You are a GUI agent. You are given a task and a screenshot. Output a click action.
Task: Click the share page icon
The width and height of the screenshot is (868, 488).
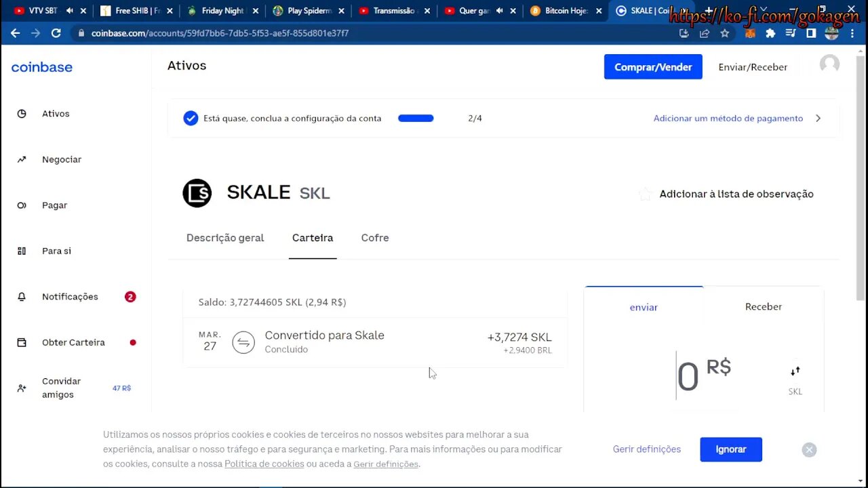coord(705,33)
